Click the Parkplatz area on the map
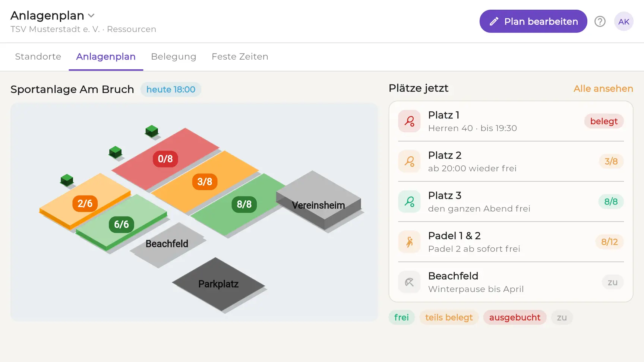This screenshot has width=644, height=362. pyautogui.click(x=218, y=284)
